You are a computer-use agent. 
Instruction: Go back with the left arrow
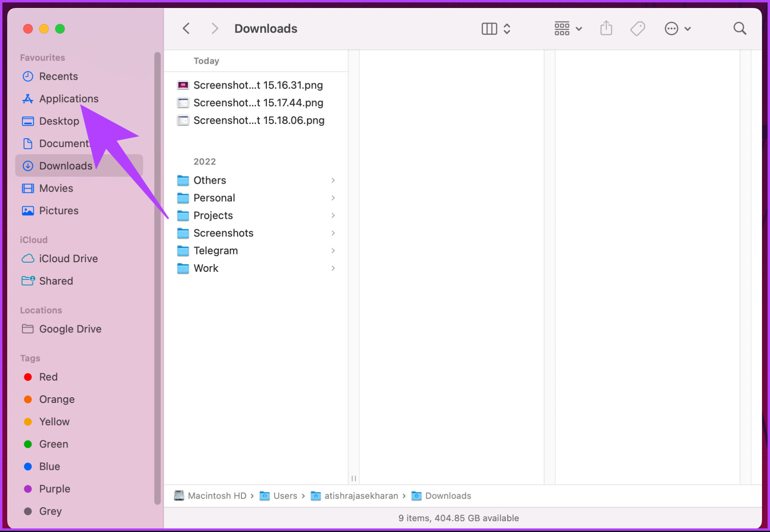click(186, 28)
